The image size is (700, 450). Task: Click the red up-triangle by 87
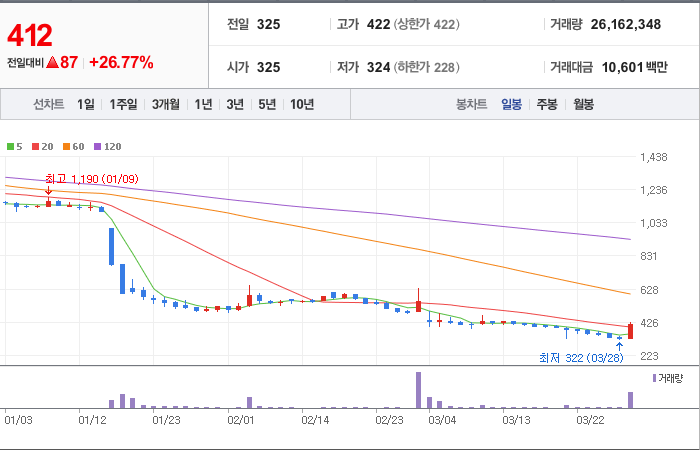(x=52, y=62)
